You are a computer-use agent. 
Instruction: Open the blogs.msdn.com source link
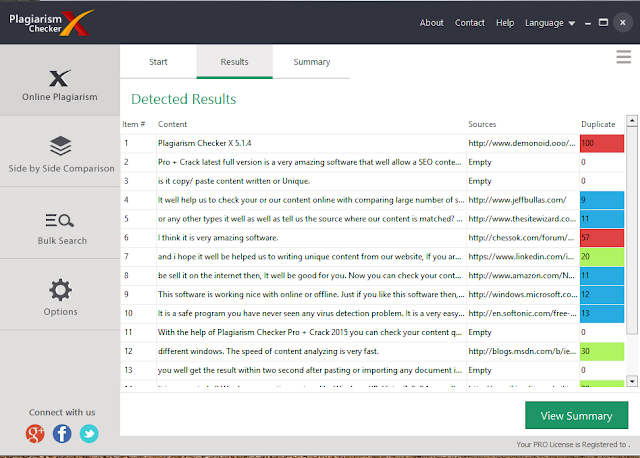pos(522,351)
